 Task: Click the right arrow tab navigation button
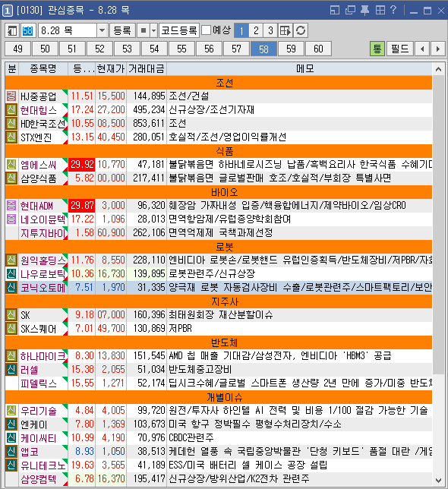pos(437,49)
